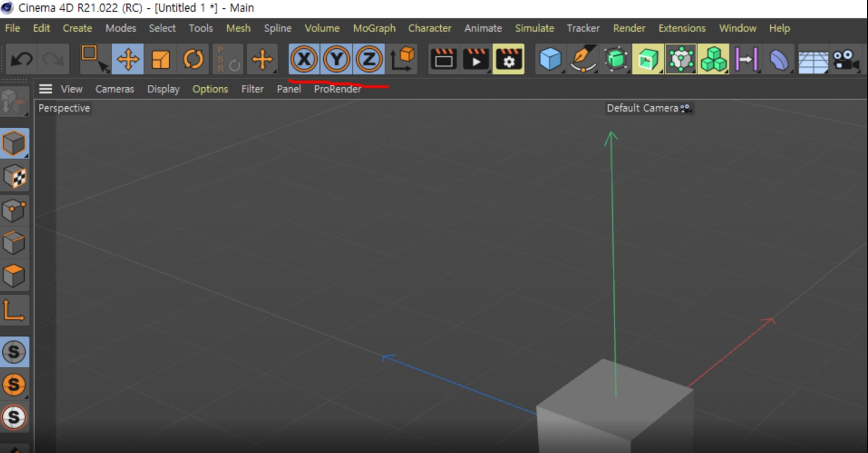This screenshot has height=453, width=868.
Task: Switch to Polygons mode
Action: [x=14, y=275]
